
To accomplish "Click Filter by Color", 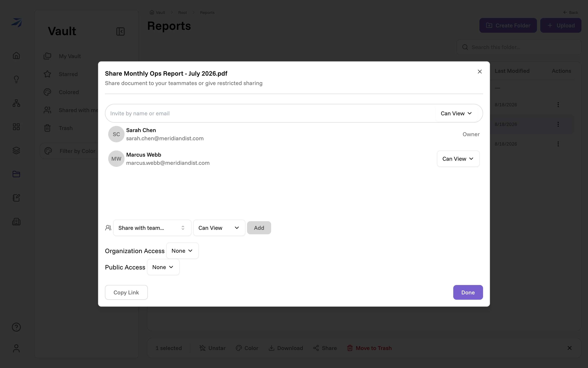I will 69,151.
